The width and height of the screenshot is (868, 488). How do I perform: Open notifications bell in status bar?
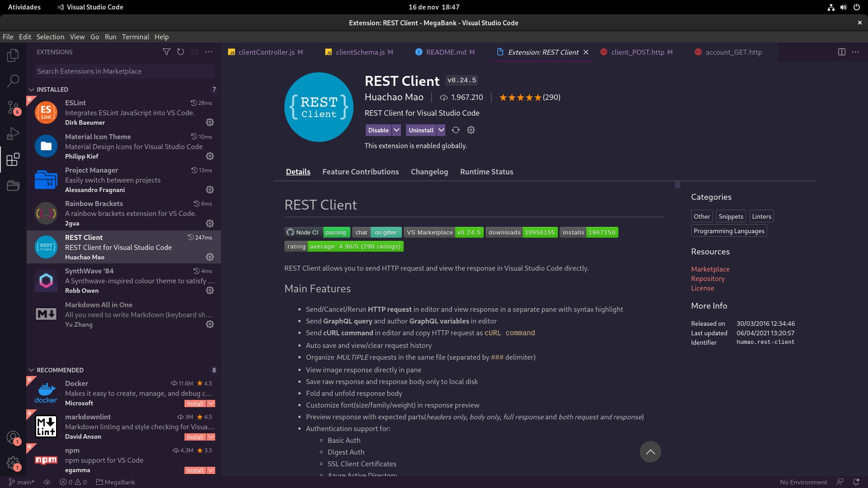click(856, 482)
